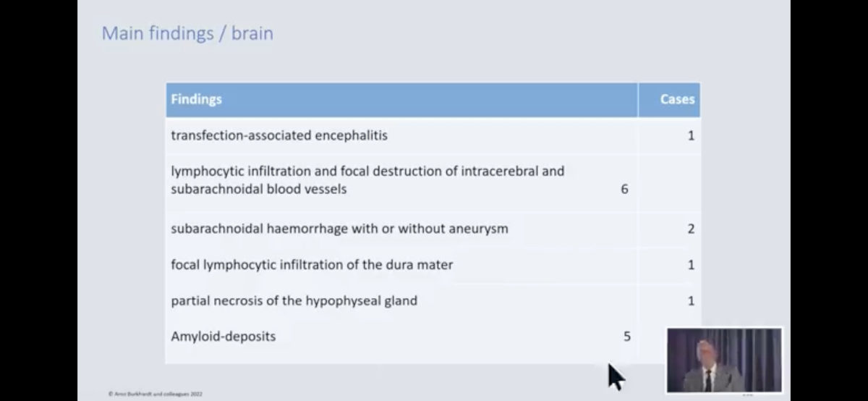
Task: Click the copyright notice at slide bottom
Action: (x=155, y=394)
